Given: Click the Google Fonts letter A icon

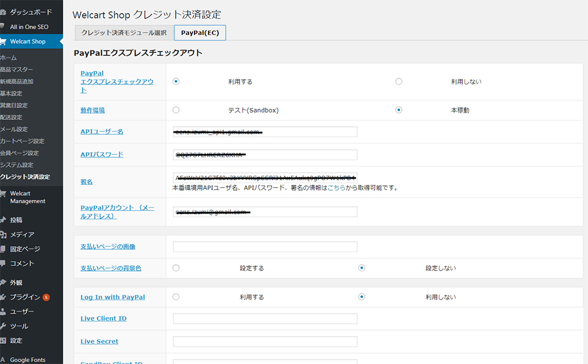Looking at the screenshot, I should [x=3, y=359].
